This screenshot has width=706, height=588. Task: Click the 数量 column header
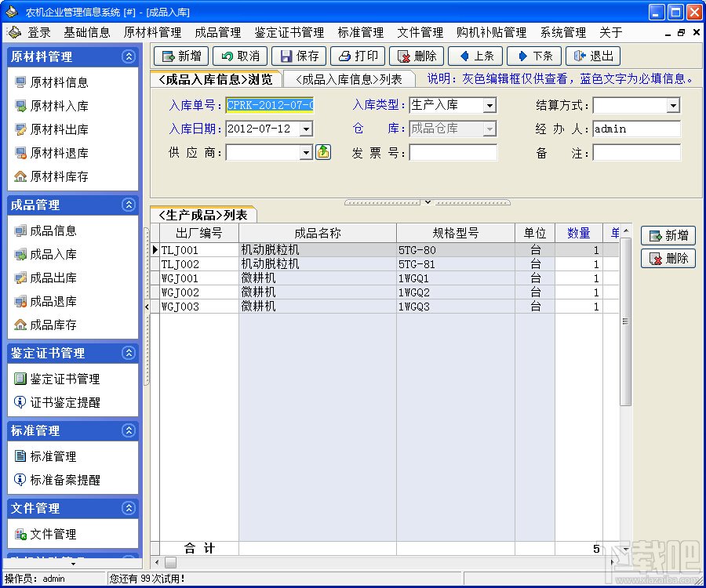coord(579,233)
